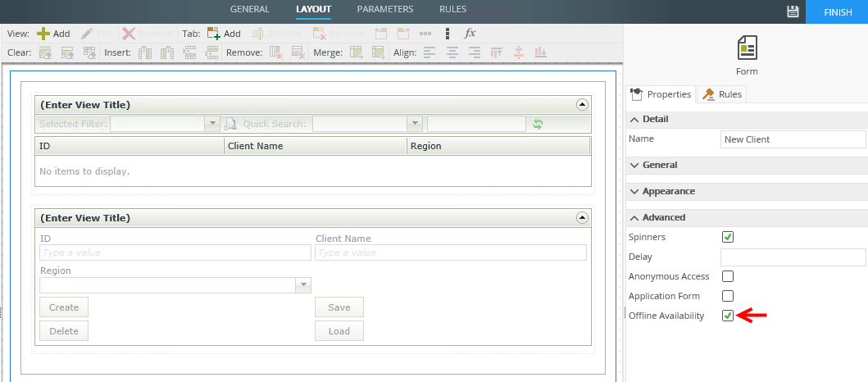This screenshot has width=868, height=382.
Task: Click the align center icon
Action: [452, 52]
